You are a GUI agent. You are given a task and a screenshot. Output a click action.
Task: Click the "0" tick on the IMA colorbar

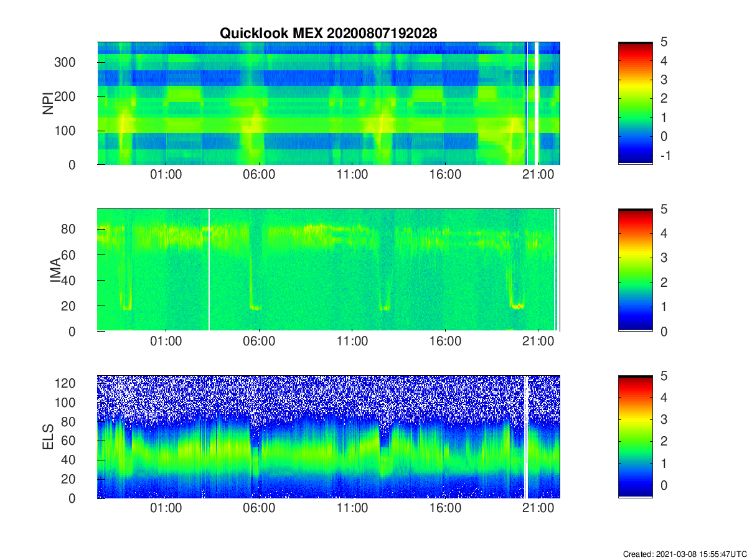coord(664,331)
